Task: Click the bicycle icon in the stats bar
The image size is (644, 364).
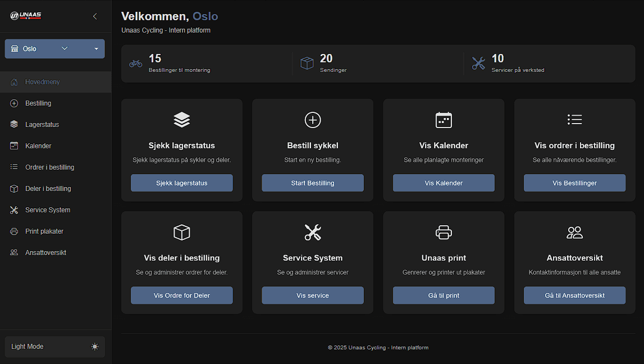Action: click(135, 63)
